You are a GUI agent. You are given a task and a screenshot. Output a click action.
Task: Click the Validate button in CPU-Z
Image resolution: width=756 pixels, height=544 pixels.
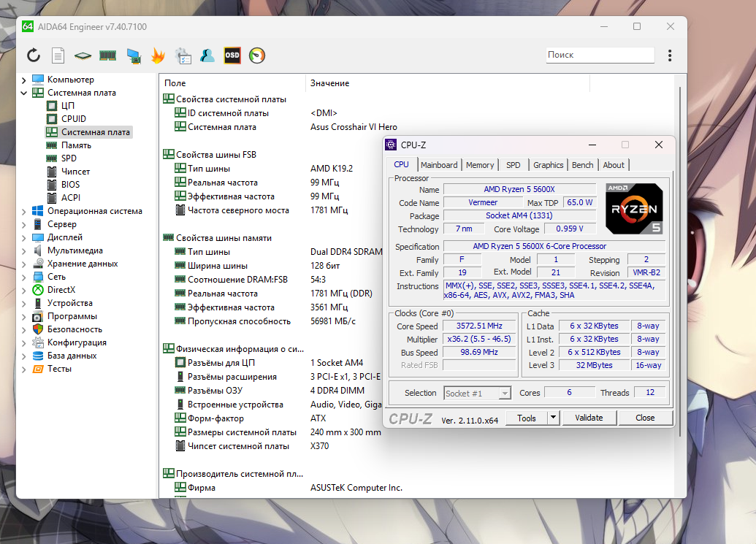[x=589, y=418]
